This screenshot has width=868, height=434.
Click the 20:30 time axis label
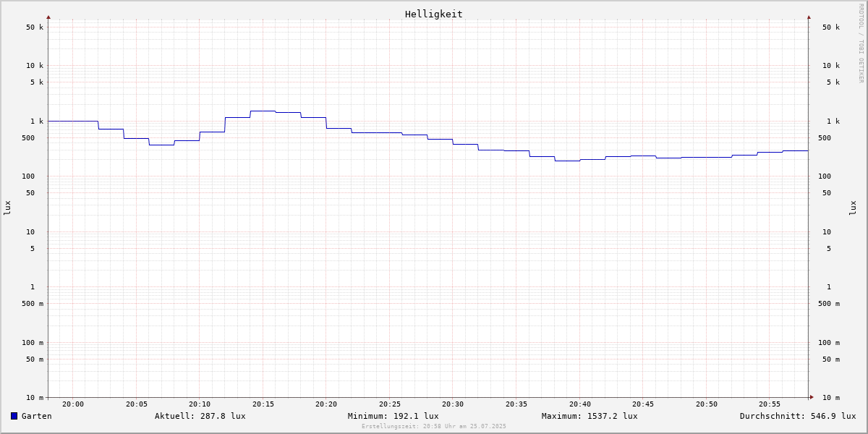coord(453,404)
